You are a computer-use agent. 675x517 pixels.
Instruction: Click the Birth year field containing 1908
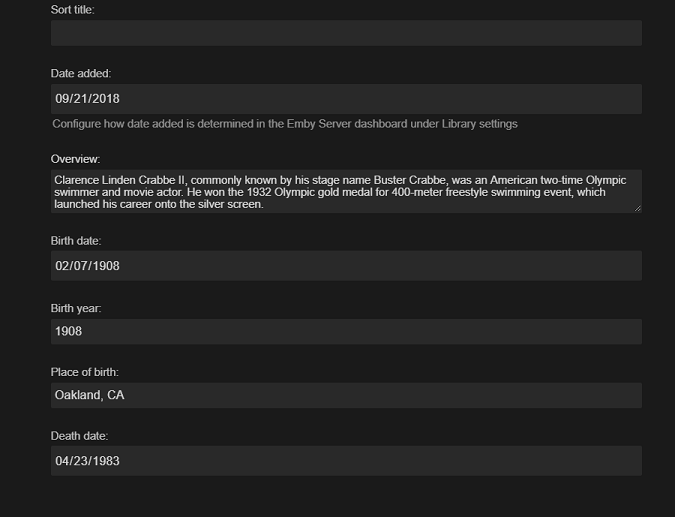coord(346,331)
